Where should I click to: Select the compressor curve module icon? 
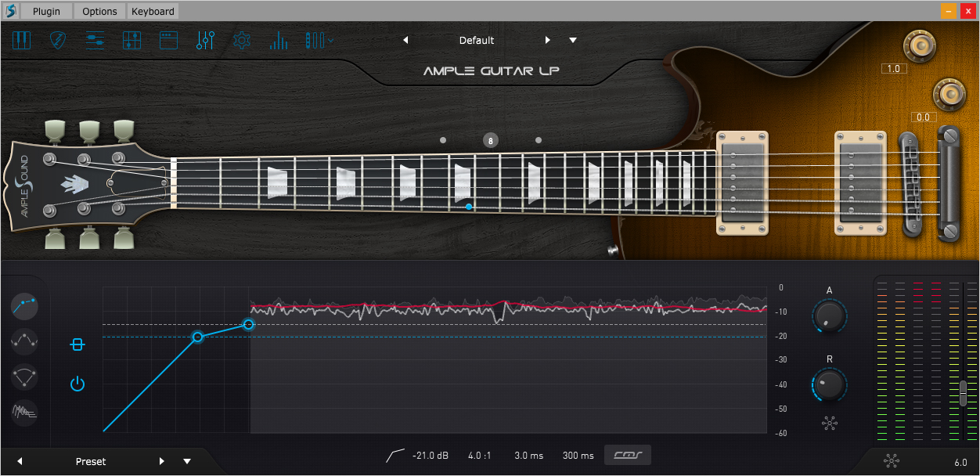(25, 305)
